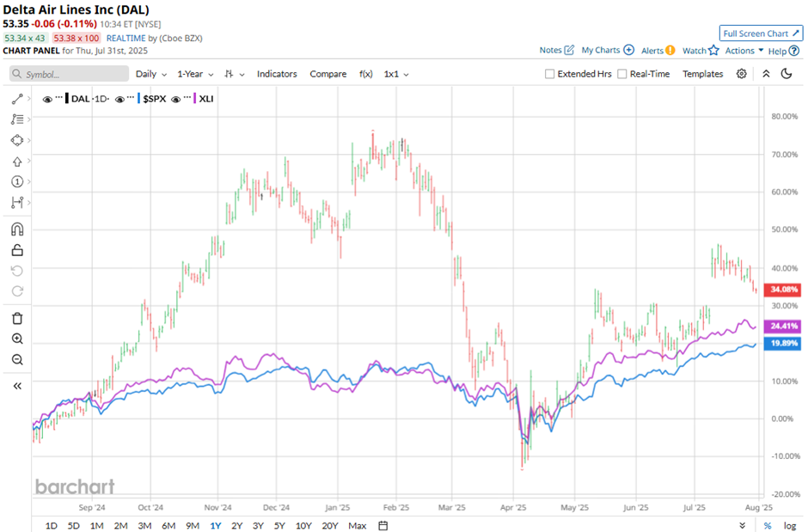
Task: Toggle magnet snap mode
Action: (x=17, y=229)
